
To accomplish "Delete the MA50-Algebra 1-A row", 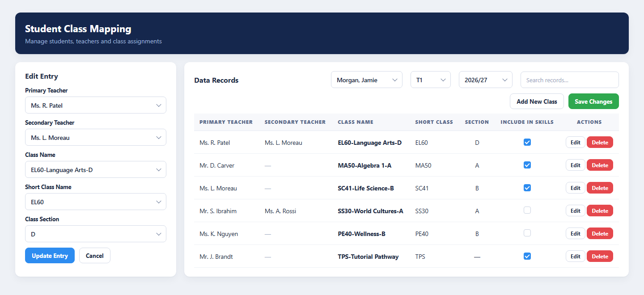I will (600, 165).
